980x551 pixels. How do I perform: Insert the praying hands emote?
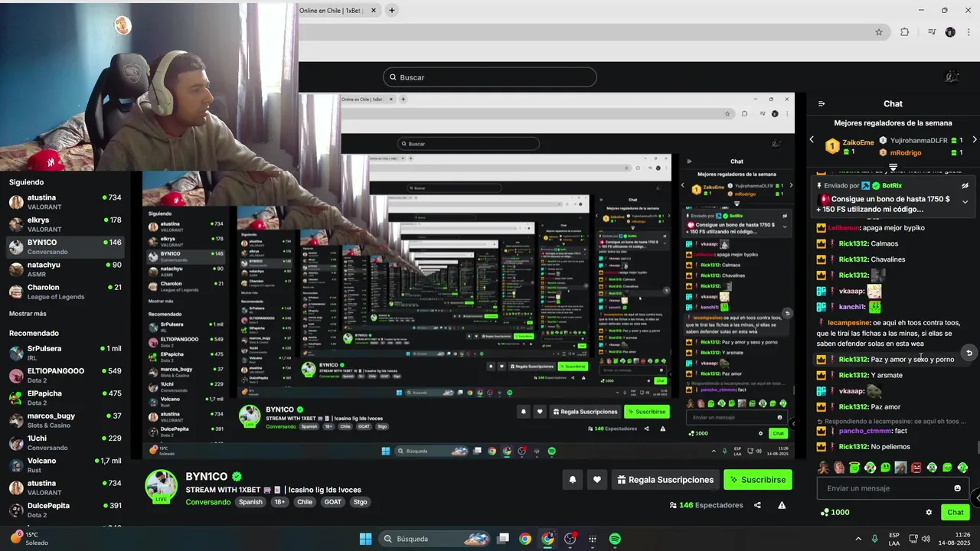[x=823, y=468]
